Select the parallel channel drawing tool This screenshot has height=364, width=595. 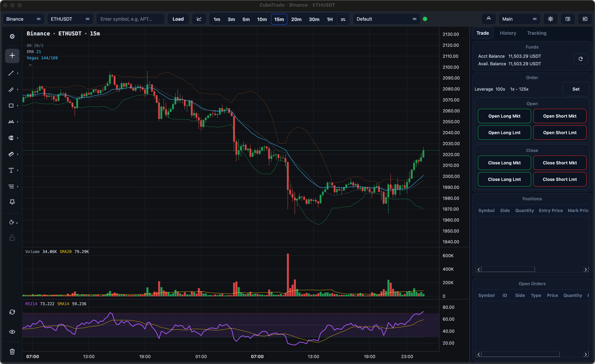pyautogui.click(x=11, y=90)
